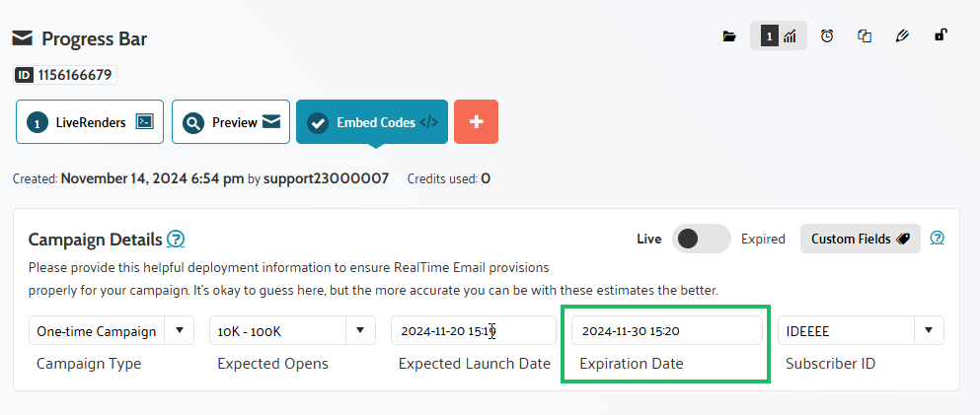Click the campaign ID number 1156166679

point(75,74)
